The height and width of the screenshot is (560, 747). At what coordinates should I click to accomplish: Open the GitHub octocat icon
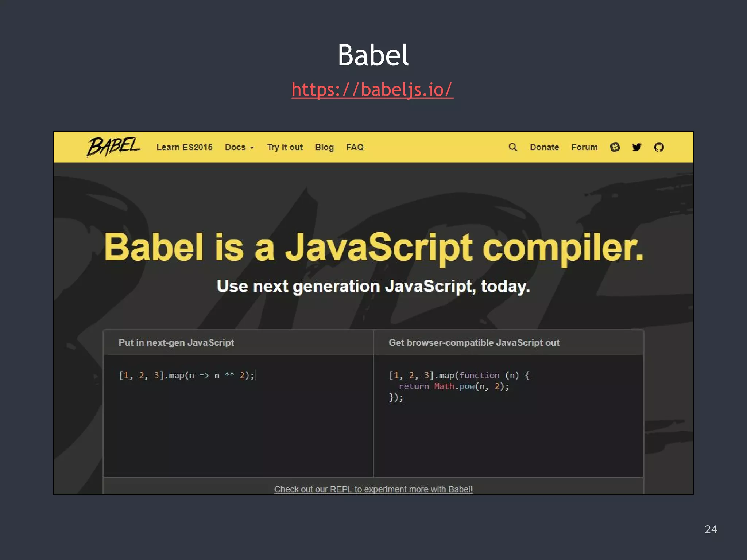659,147
